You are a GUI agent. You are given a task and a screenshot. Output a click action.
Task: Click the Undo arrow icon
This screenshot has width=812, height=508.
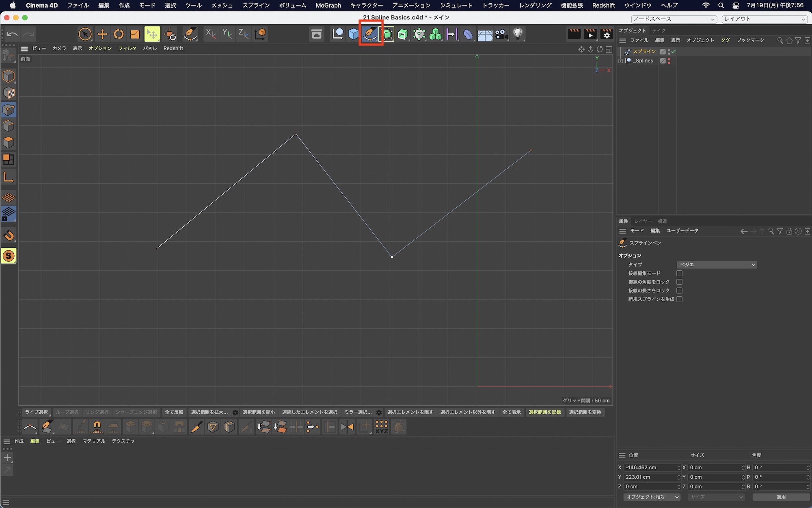click(12, 34)
